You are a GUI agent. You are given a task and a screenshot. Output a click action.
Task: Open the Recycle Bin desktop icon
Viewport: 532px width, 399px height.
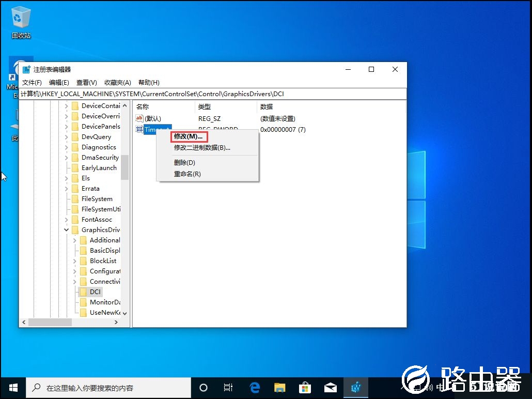pyautogui.click(x=21, y=22)
